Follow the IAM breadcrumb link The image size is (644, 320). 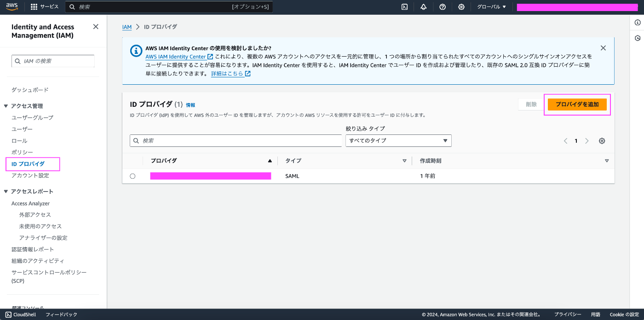[x=127, y=27]
